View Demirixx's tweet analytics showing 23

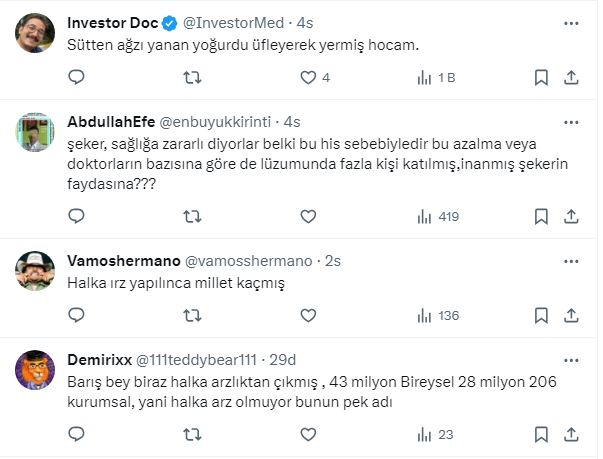(437, 434)
